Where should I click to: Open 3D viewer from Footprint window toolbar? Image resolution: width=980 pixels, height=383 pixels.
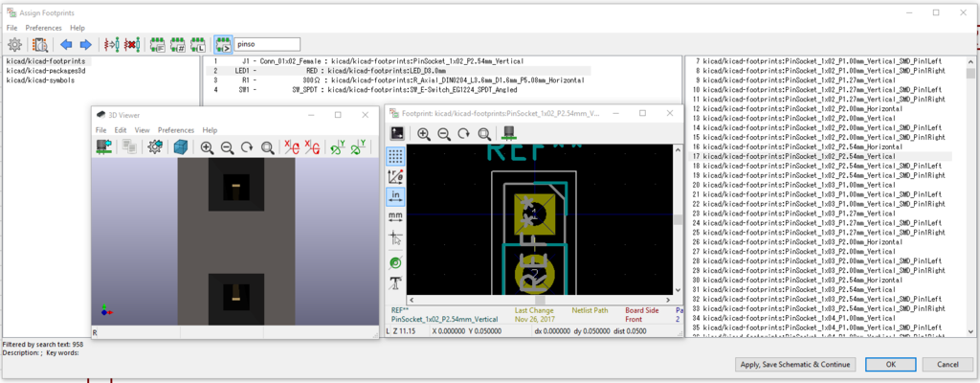click(509, 133)
